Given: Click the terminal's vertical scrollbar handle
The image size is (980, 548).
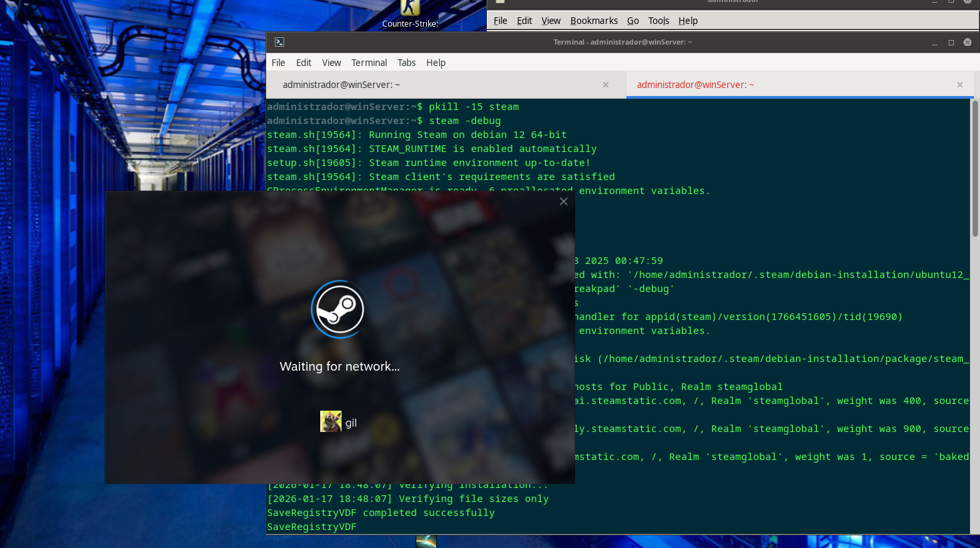Looking at the screenshot, I should [975, 168].
